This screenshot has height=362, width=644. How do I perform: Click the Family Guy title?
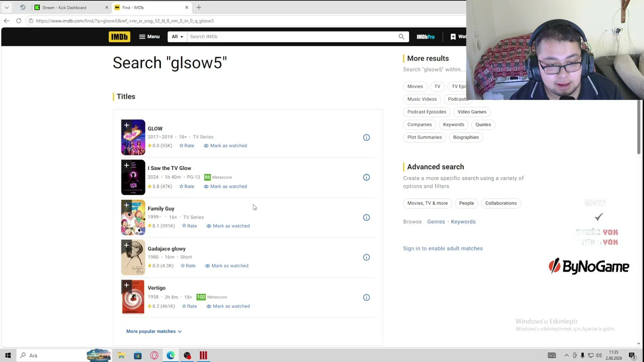click(161, 209)
